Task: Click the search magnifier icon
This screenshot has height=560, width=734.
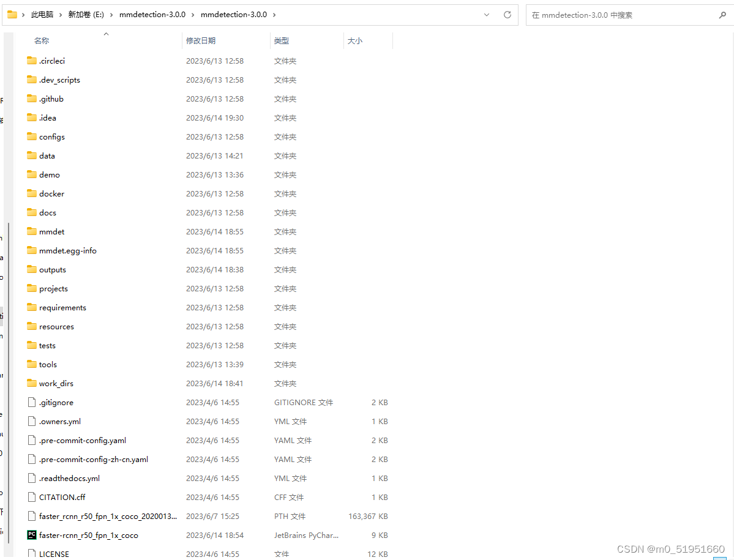Action: pos(722,15)
